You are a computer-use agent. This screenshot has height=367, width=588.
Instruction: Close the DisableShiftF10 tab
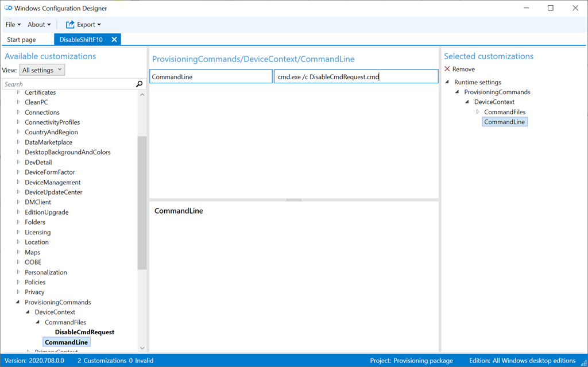pos(114,40)
